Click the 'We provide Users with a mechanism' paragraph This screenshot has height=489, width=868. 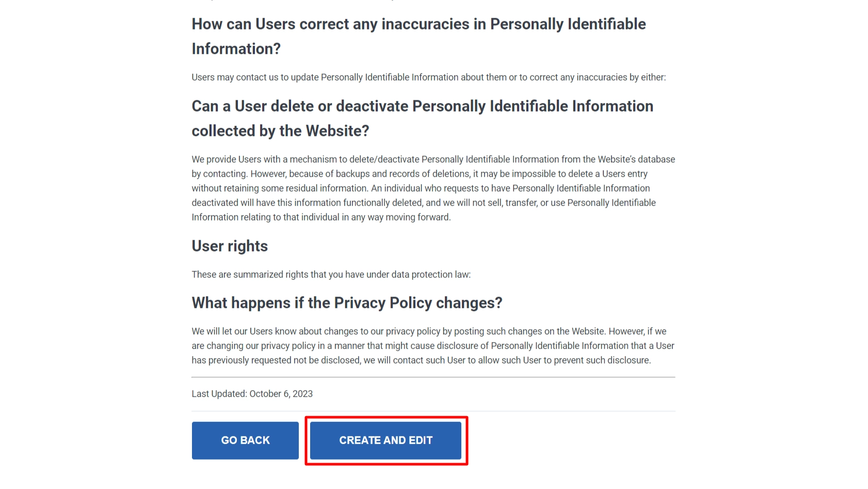pos(433,188)
